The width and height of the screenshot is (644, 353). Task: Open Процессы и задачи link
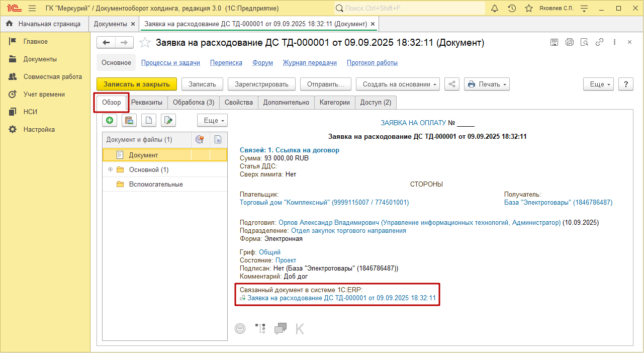pyautogui.click(x=171, y=63)
